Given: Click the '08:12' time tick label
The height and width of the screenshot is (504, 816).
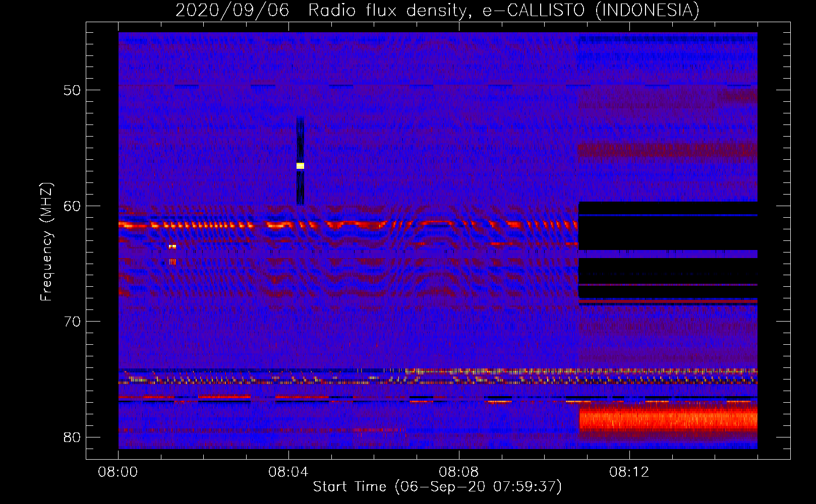Looking at the screenshot, I should [x=629, y=472].
